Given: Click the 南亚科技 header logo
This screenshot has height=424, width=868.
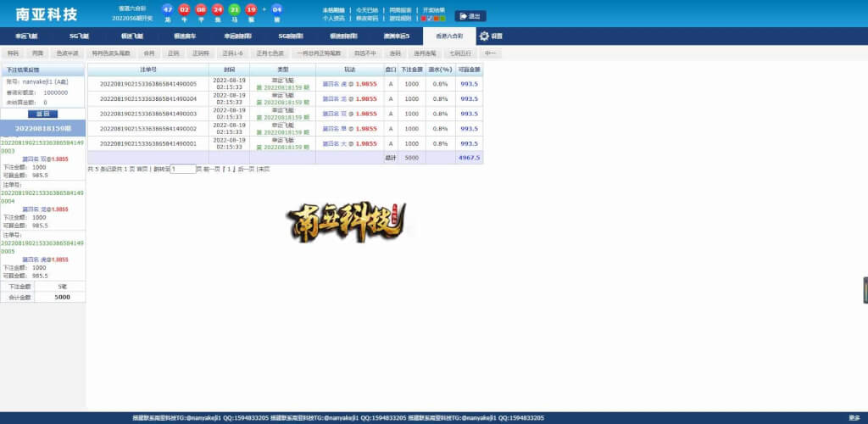Looking at the screenshot, I should [x=47, y=14].
